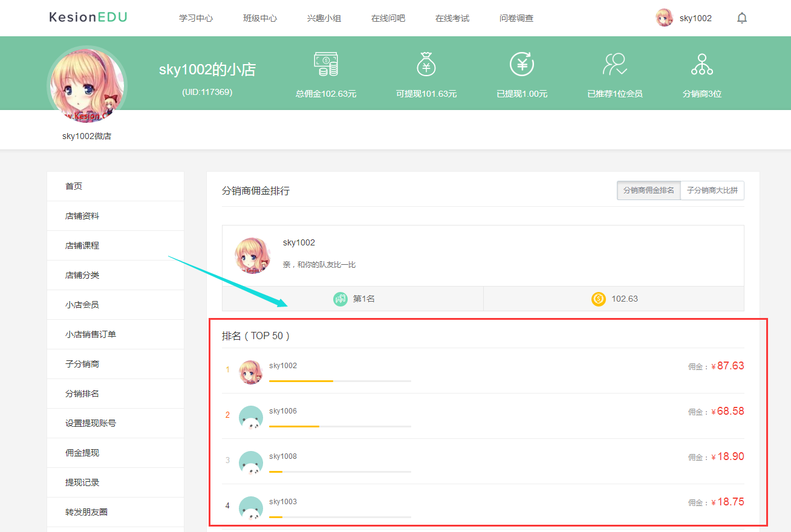
Task: Click the KesionEDU logo
Action: pyautogui.click(x=88, y=18)
